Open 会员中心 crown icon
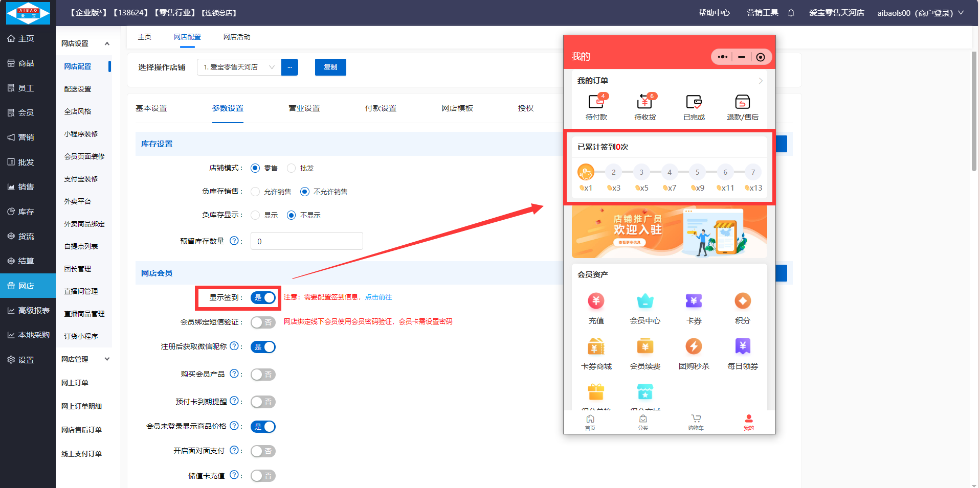The height and width of the screenshot is (488, 980). [644, 301]
